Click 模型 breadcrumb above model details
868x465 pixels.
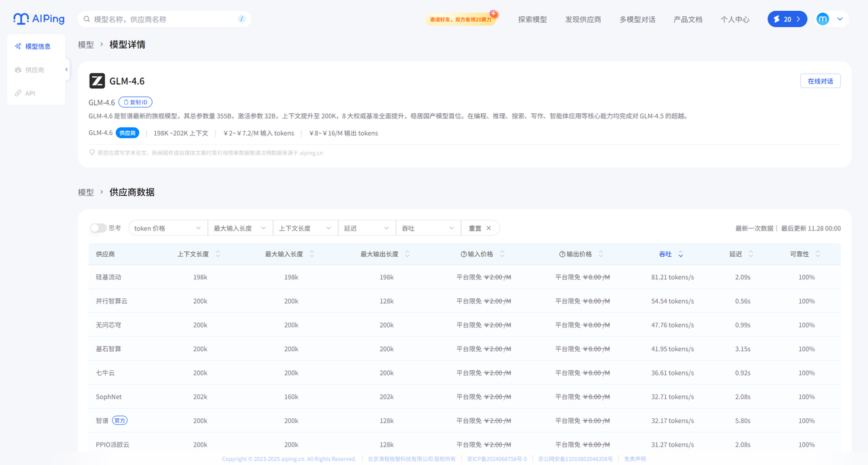click(x=86, y=45)
